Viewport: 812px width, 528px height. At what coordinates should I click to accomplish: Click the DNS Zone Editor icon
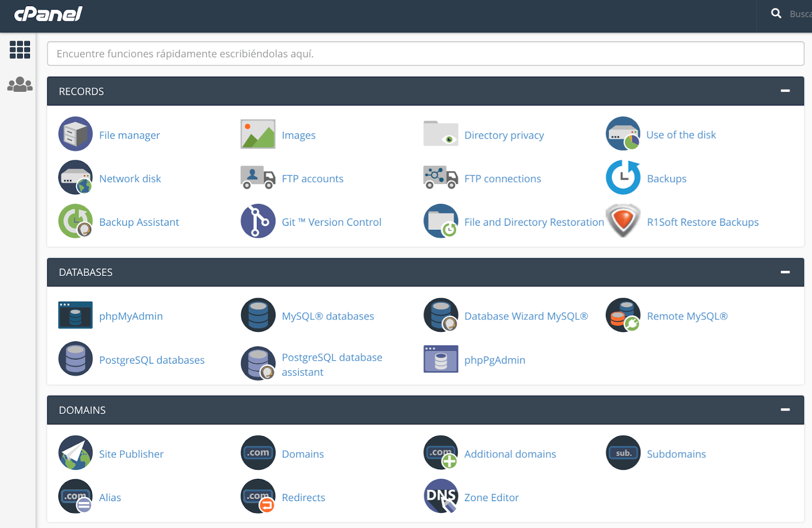[x=441, y=497]
